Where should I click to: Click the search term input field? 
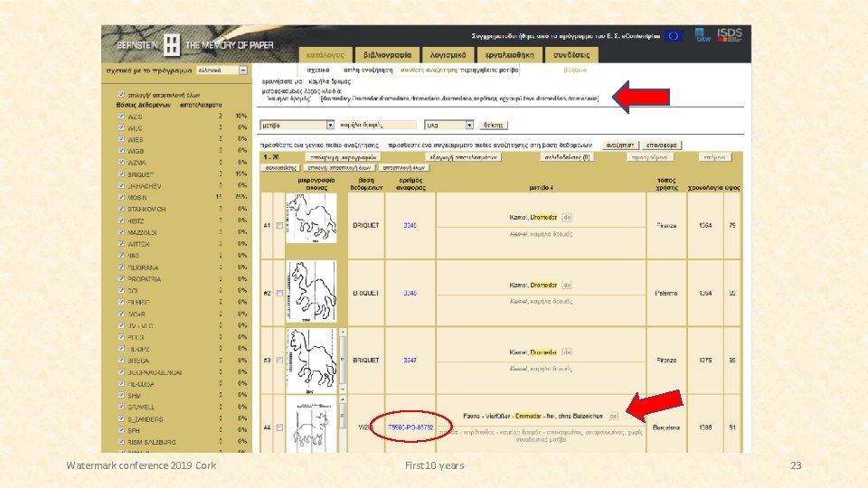point(378,125)
